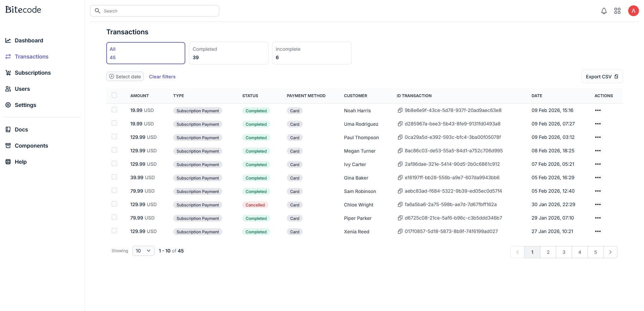644x311 pixels.
Task: Click the Export CSV button
Action: click(x=602, y=77)
